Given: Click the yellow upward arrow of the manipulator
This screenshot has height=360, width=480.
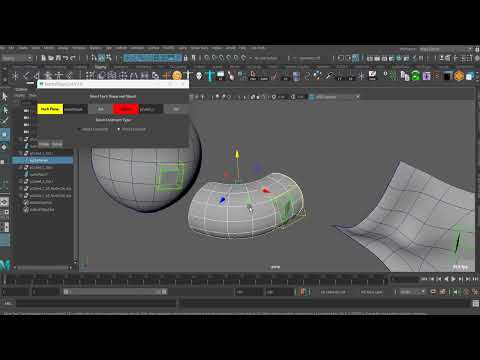Looking at the screenshot, I should [237, 154].
